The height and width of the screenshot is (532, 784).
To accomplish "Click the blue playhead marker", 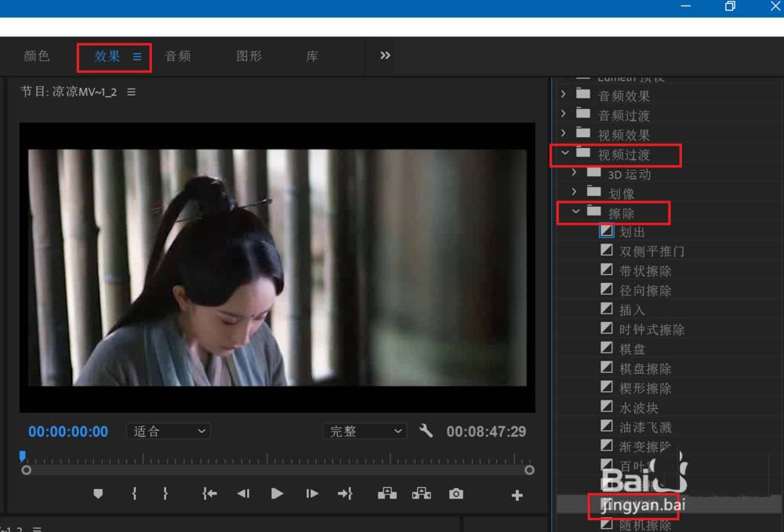I will point(22,455).
